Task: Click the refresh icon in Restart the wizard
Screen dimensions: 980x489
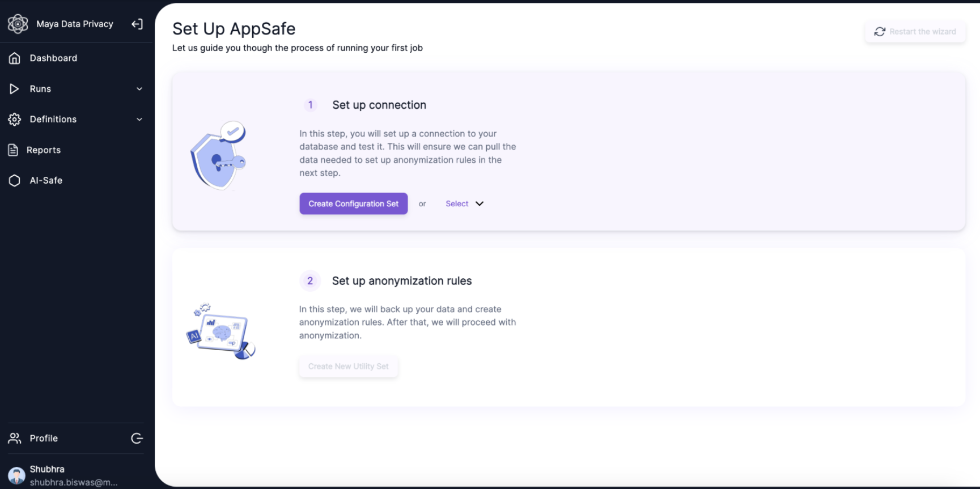Action: [x=880, y=32]
